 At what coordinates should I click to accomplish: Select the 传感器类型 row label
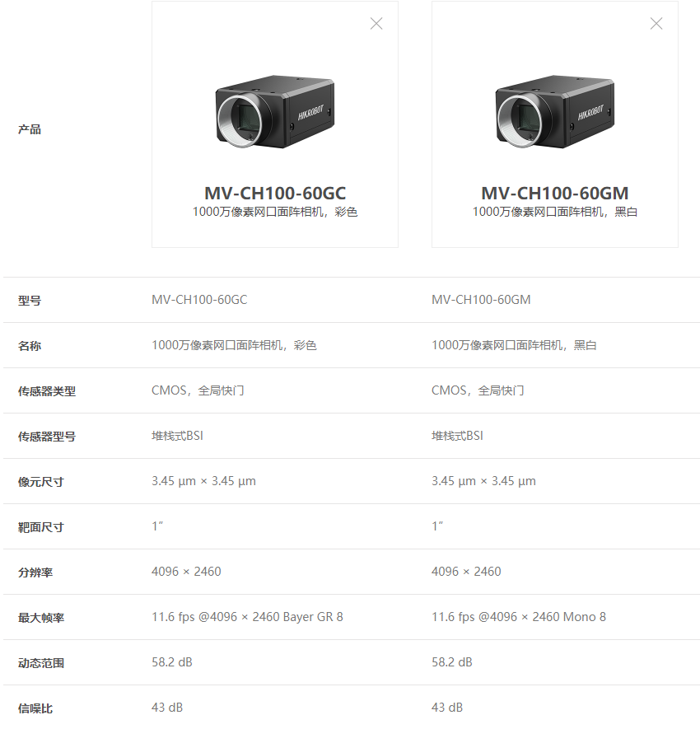pyautogui.click(x=46, y=391)
